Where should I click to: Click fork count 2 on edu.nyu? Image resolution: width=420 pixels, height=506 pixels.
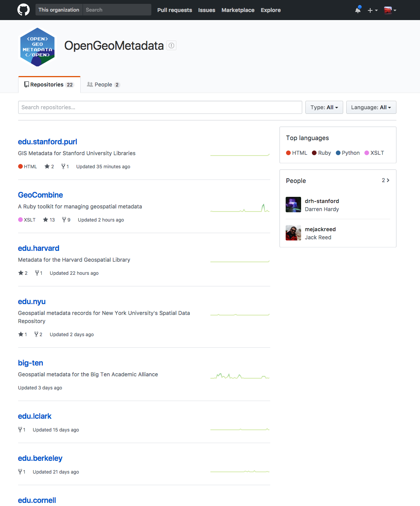[38, 334]
